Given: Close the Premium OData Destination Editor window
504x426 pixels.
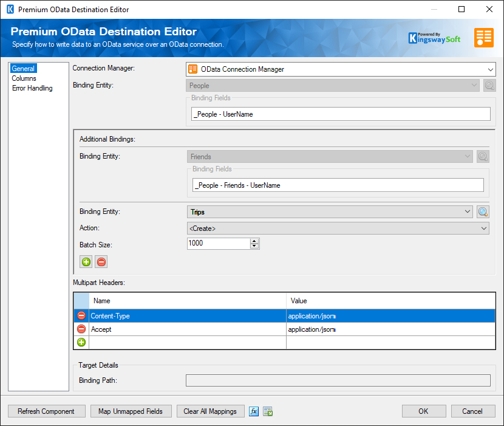Looking at the screenshot, I should click(489, 9).
